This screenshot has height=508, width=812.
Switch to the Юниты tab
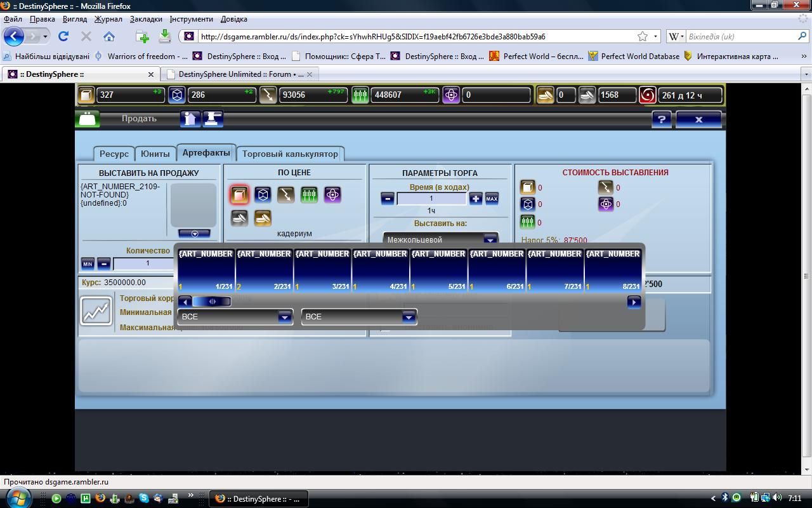point(155,154)
